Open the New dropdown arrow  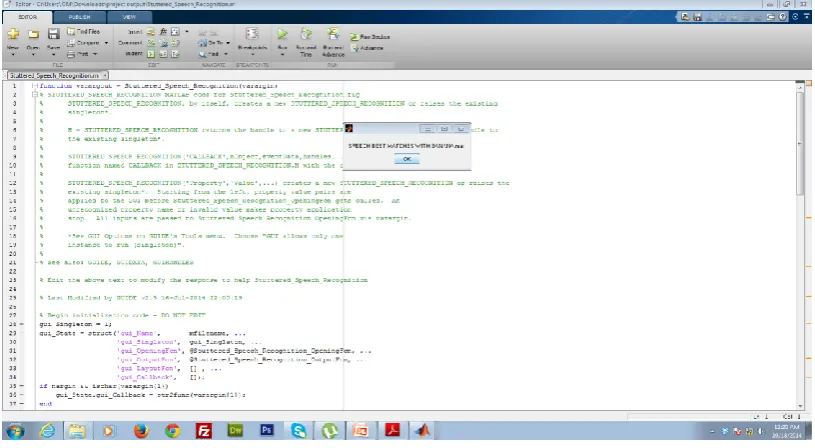pyautogui.click(x=13, y=54)
